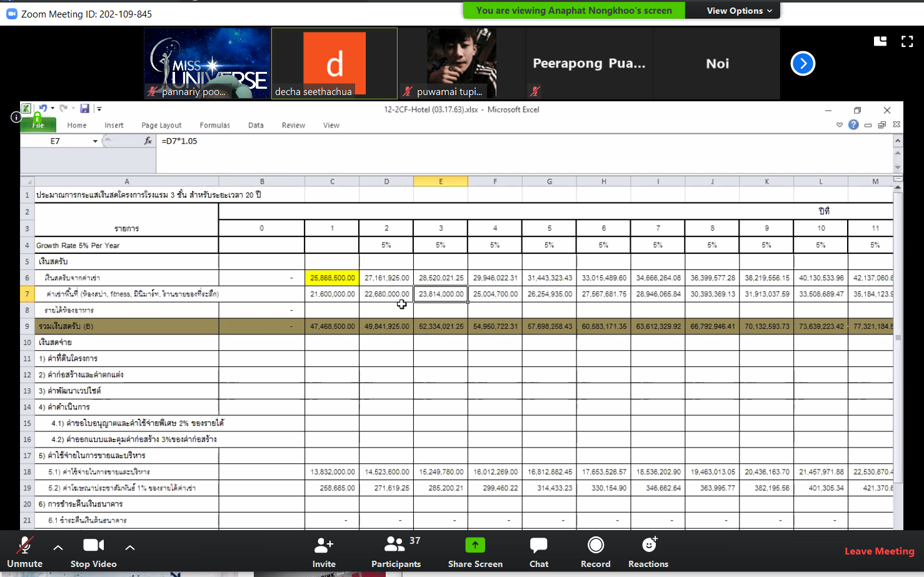The width and height of the screenshot is (924, 577).
Task: Open the Page Layout ribbon tab
Action: [161, 126]
